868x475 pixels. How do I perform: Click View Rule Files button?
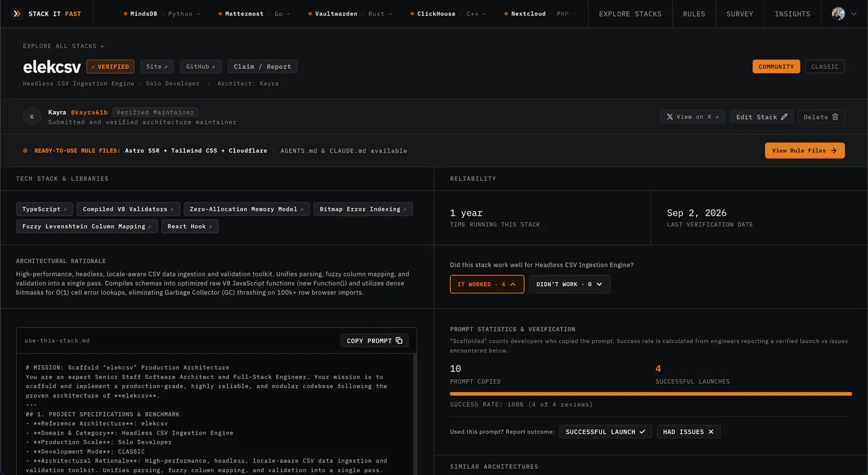point(805,151)
